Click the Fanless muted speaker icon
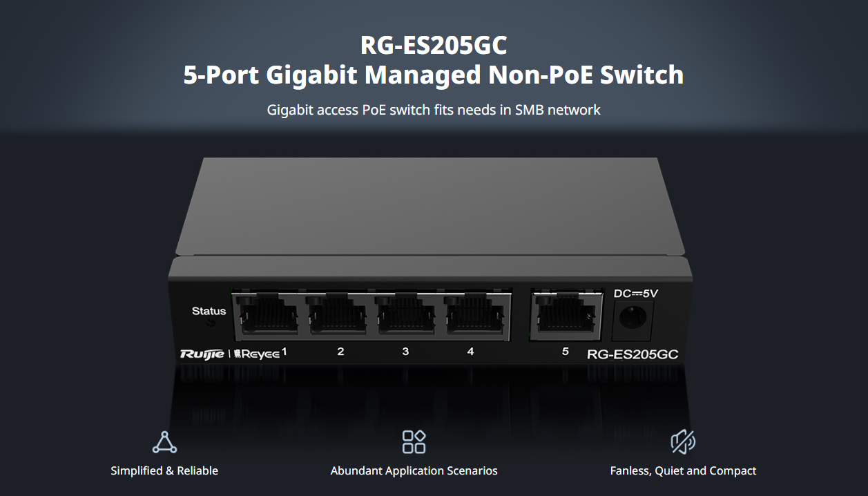The image size is (868, 496). click(683, 442)
